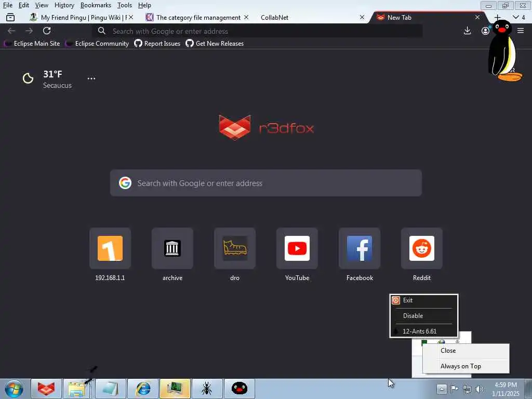Viewport: 532px width, 399px height.
Task: Go back to previous page
Action: [11, 31]
